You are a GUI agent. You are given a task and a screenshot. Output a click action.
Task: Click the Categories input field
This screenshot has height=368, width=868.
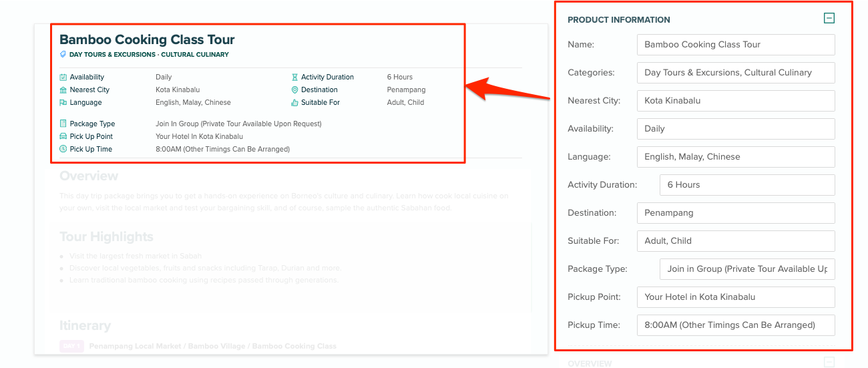coord(736,73)
